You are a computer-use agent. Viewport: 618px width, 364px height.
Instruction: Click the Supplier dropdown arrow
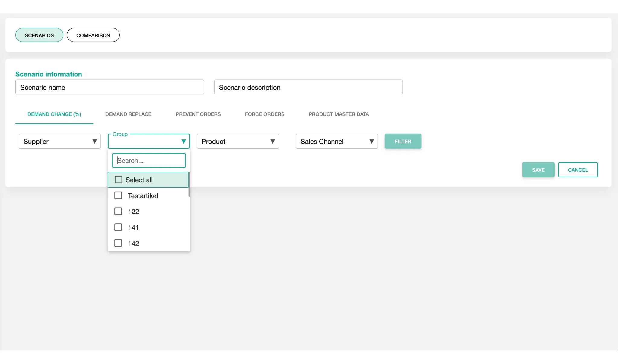coord(94,142)
